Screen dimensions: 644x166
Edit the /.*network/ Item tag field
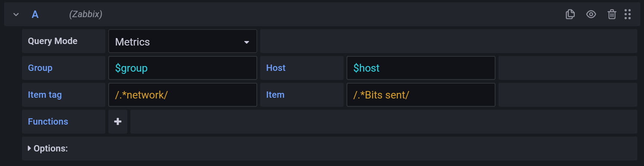182,95
